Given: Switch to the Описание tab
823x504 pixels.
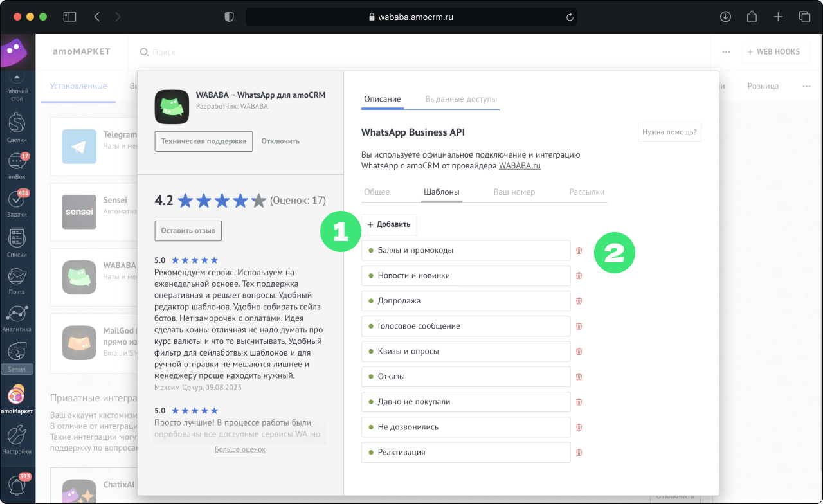Looking at the screenshot, I should point(383,99).
